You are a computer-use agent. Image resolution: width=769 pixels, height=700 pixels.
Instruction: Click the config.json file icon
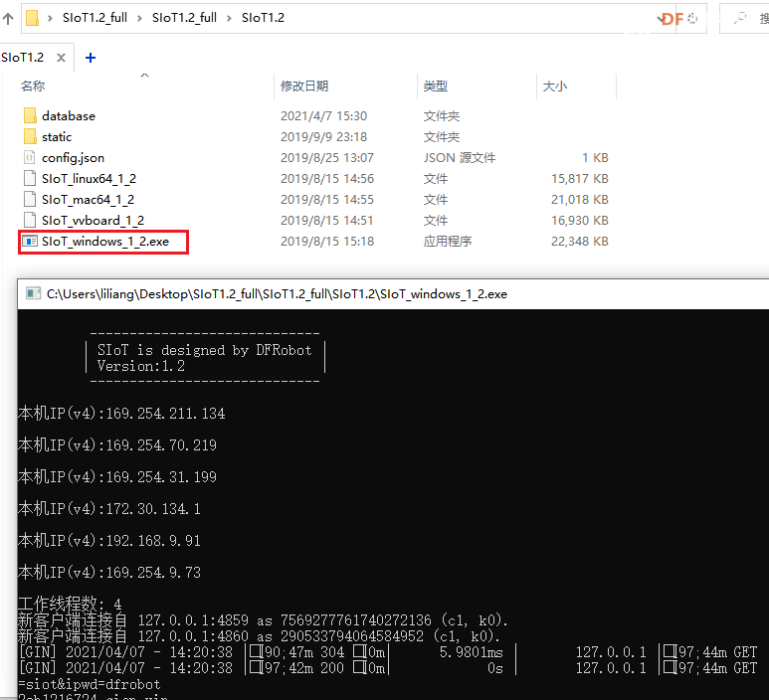pyautogui.click(x=30, y=158)
